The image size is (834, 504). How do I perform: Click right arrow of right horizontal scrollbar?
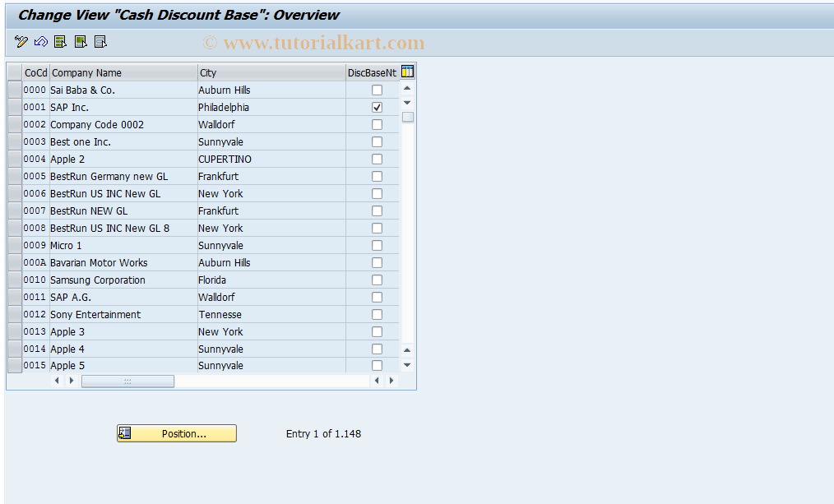392,381
